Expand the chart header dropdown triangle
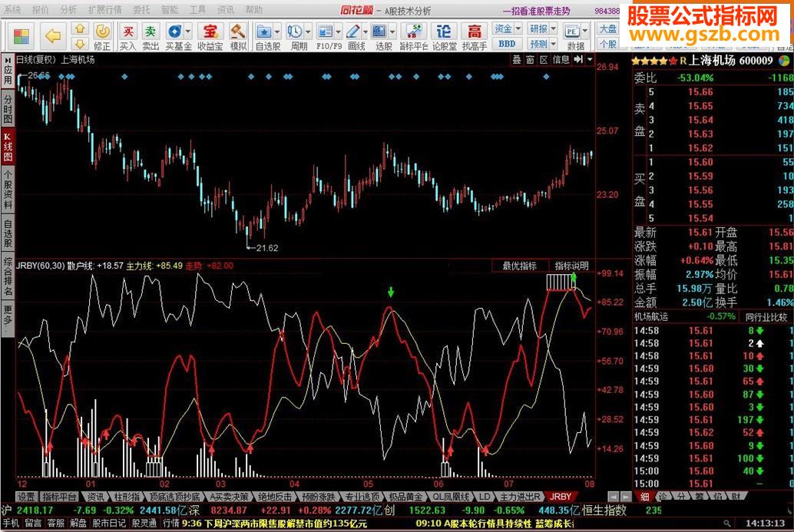This screenshot has width=794, height=532. [590, 60]
